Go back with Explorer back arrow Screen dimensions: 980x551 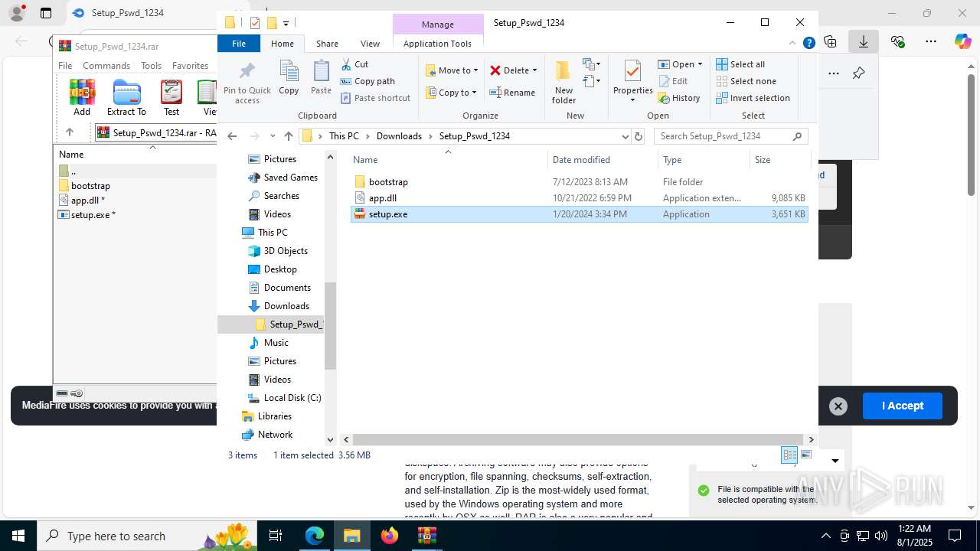232,136
